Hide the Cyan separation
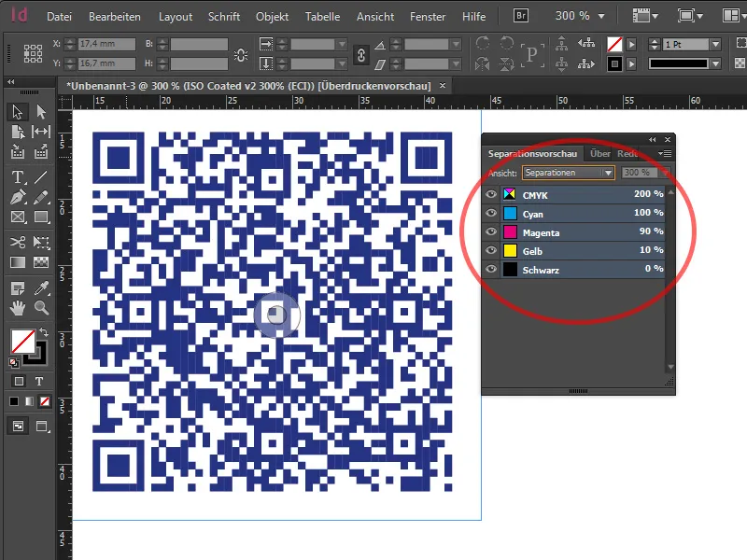The height and width of the screenshot is (560, 747). point(491,214)
